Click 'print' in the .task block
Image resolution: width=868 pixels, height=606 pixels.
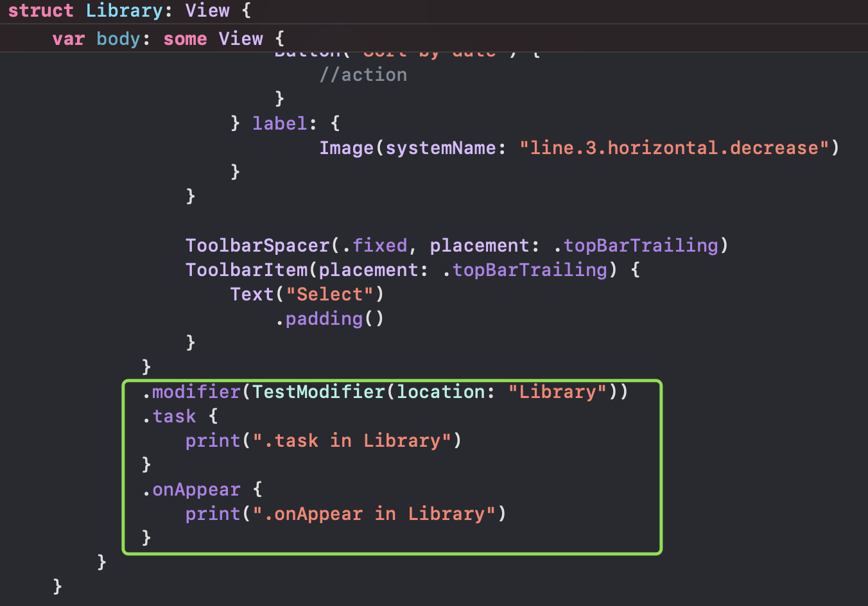pos(213,440)
